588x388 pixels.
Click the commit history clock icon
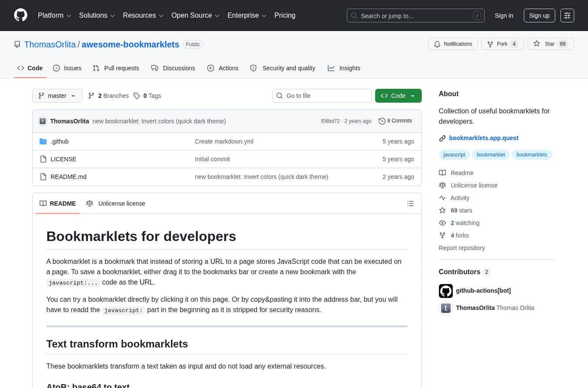coord(382,121)
